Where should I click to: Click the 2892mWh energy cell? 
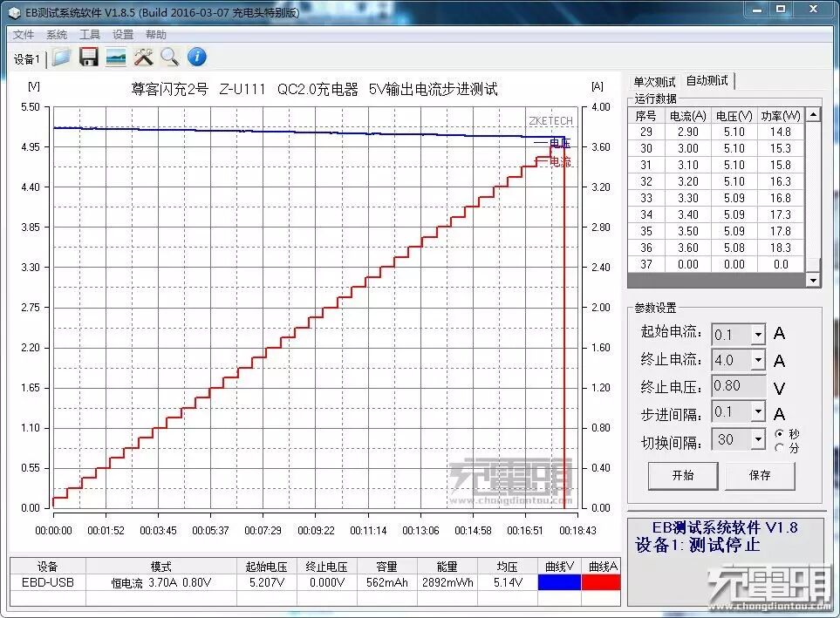click(x=447, y=582)
